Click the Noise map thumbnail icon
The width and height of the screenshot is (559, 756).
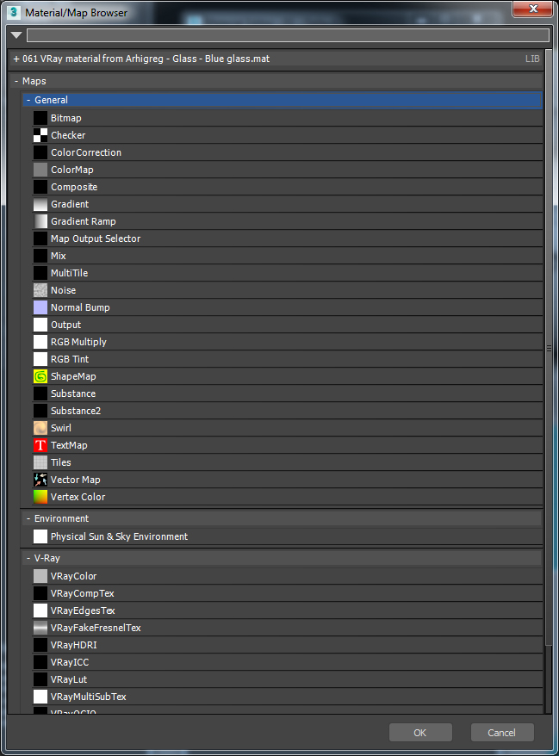(x=40, y=290)
